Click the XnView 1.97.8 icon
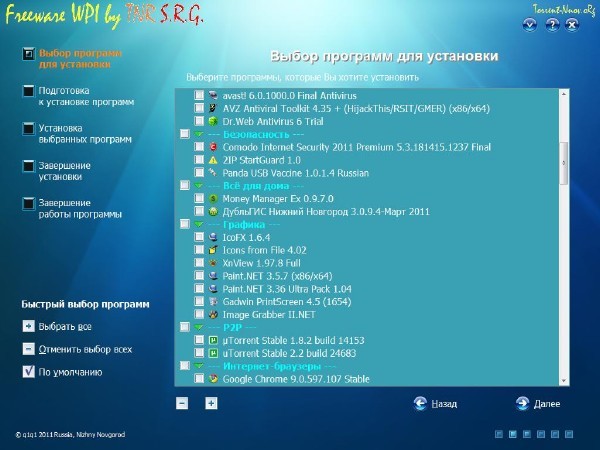 213,263
